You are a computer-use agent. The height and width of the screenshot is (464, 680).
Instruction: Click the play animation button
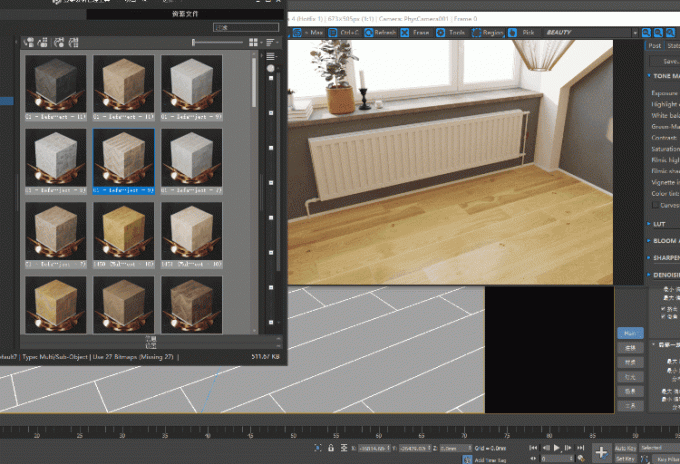click(x=556, y=448)
